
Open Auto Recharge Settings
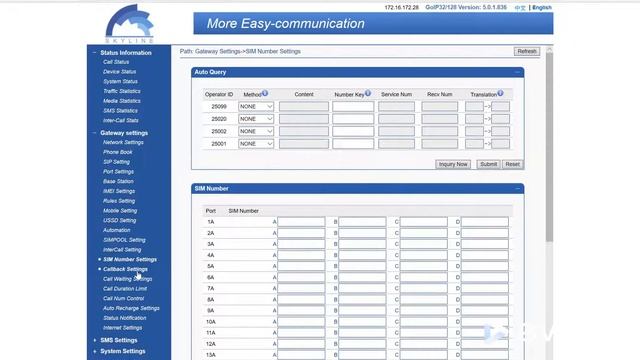coord(131,309)
